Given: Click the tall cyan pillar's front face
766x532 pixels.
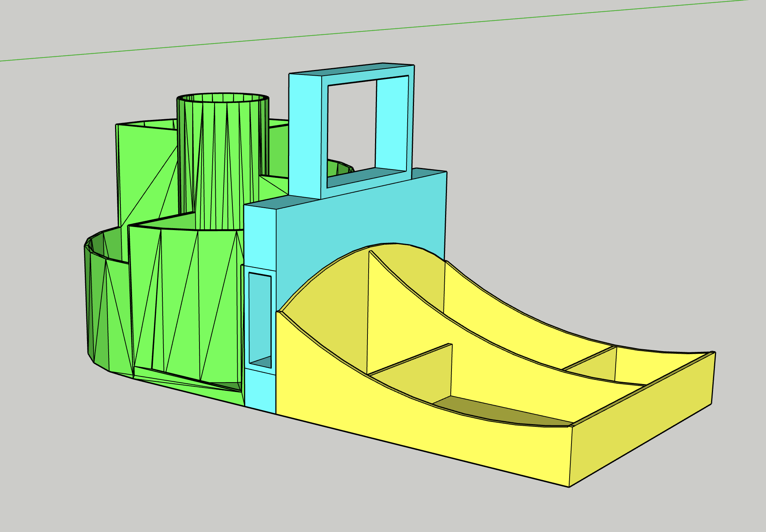Looking at the screenshot, I should pos(260,235).
